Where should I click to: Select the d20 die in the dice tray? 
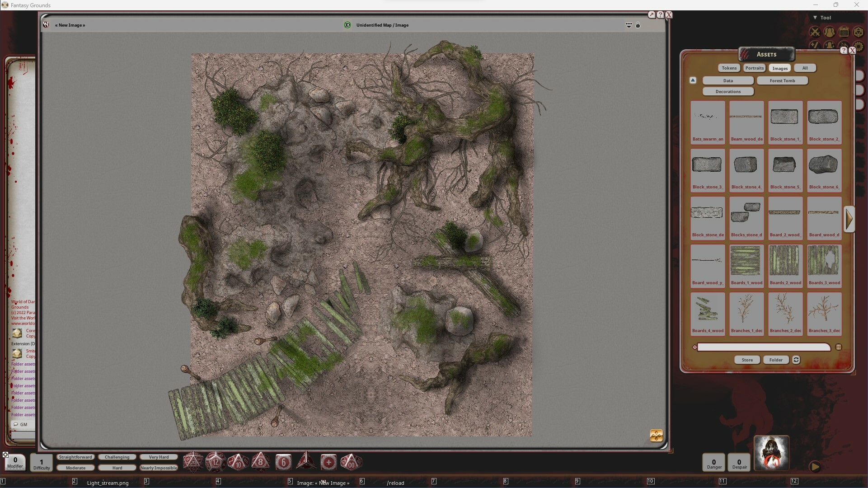(193, 462)
